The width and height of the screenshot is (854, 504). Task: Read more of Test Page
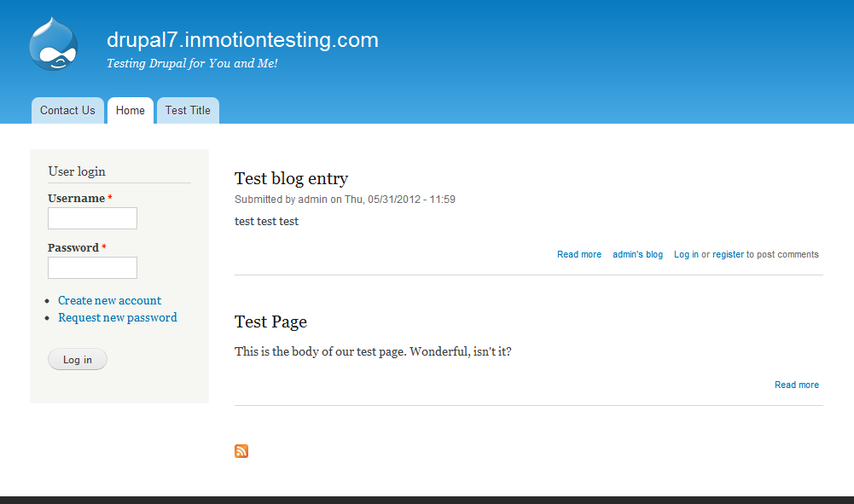coord(797,385)
